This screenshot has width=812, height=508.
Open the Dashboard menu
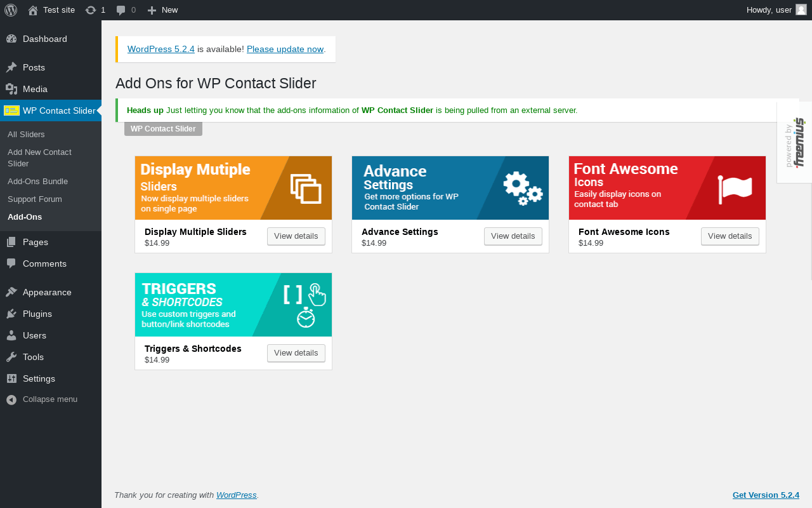51,39
